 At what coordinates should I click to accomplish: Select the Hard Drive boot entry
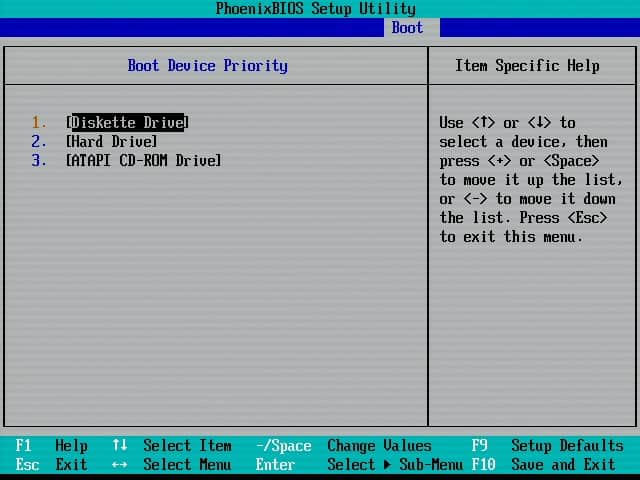(111, 142)
